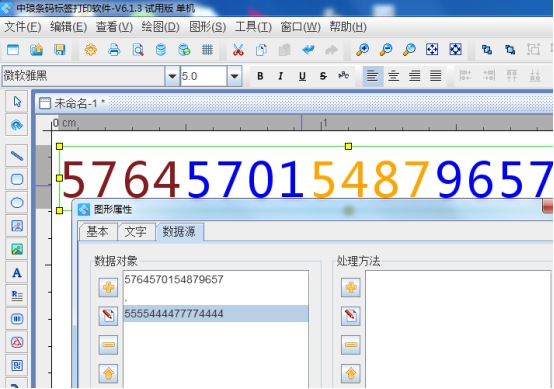554x389 pixels.
Task: Click the bring-to-front layer icon
Action: coord(487,49)
